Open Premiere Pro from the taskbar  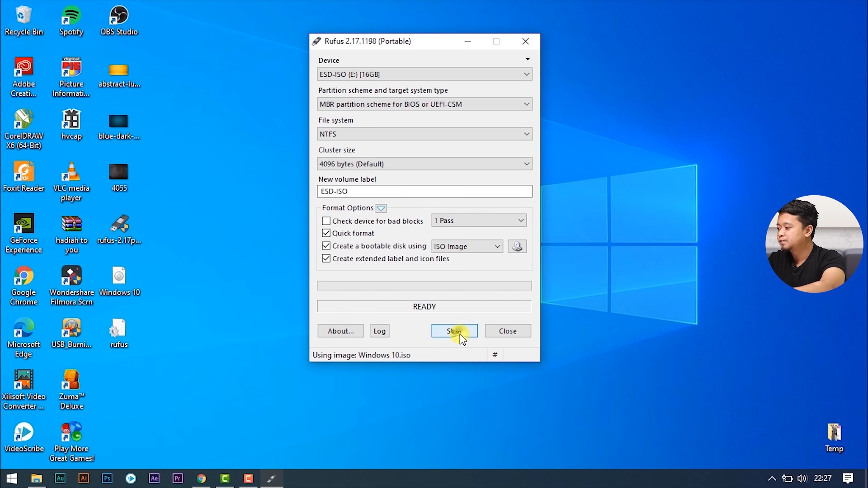pyautogui.click(x=178, y=478)
